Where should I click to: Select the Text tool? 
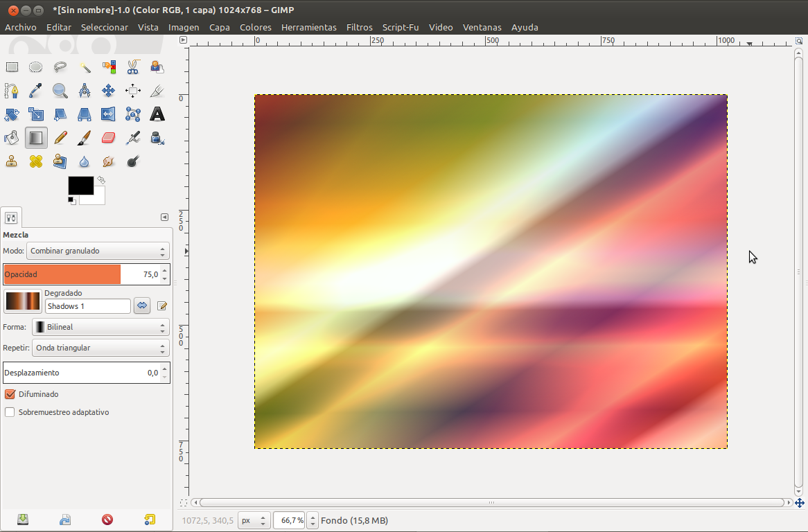click(157, 114)
